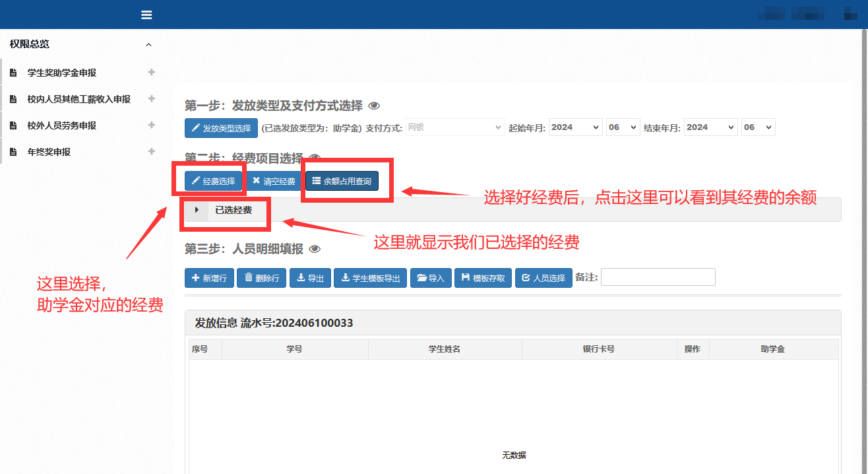This screenshot has width=868, height=474.
Task: Click the 人员选择 button
Action: click(543, 278)
